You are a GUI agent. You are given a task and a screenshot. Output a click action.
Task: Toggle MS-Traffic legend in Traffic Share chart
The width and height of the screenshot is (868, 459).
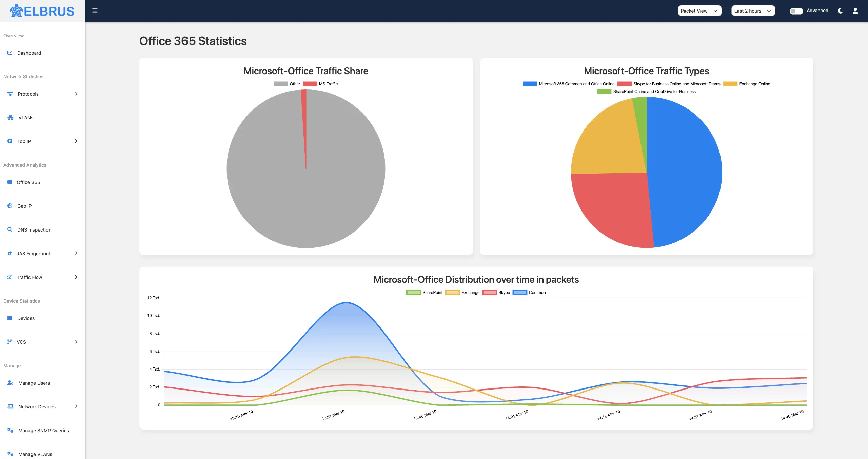click(320, 84)
